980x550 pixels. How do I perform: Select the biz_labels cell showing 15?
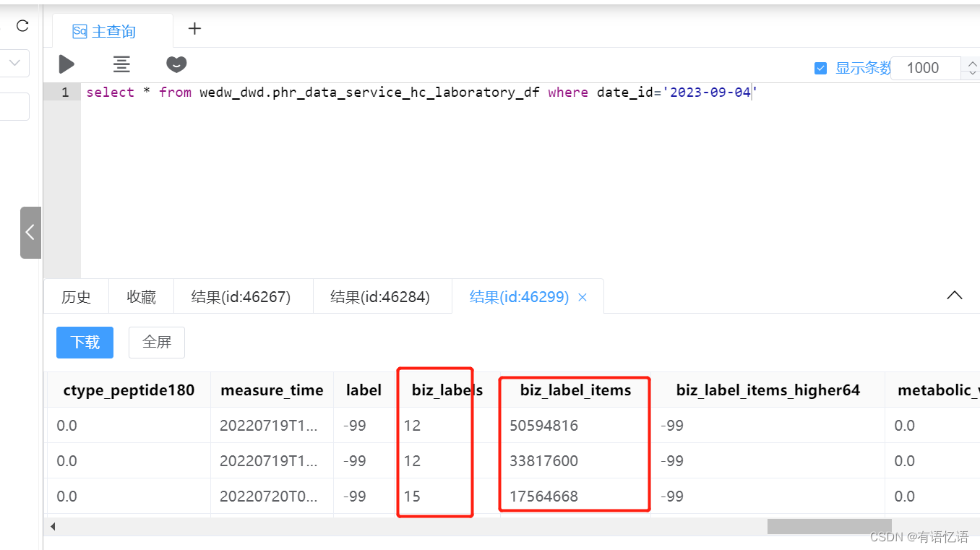(447, 497)
